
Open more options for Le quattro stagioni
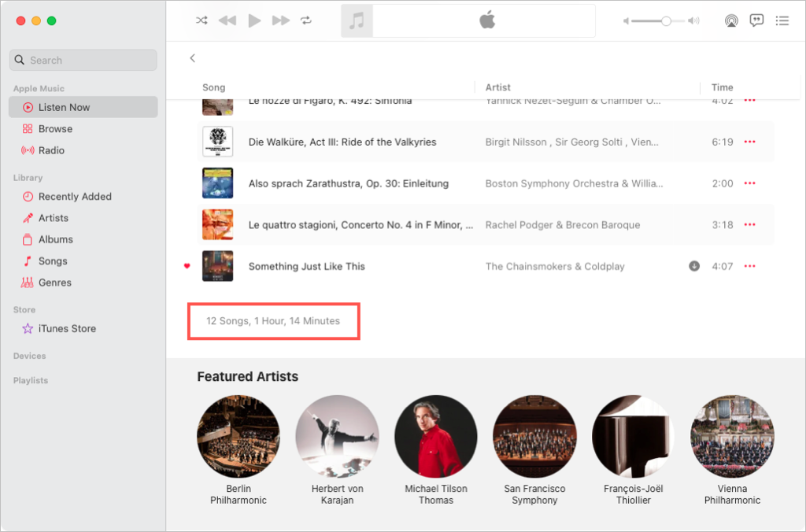750,224
